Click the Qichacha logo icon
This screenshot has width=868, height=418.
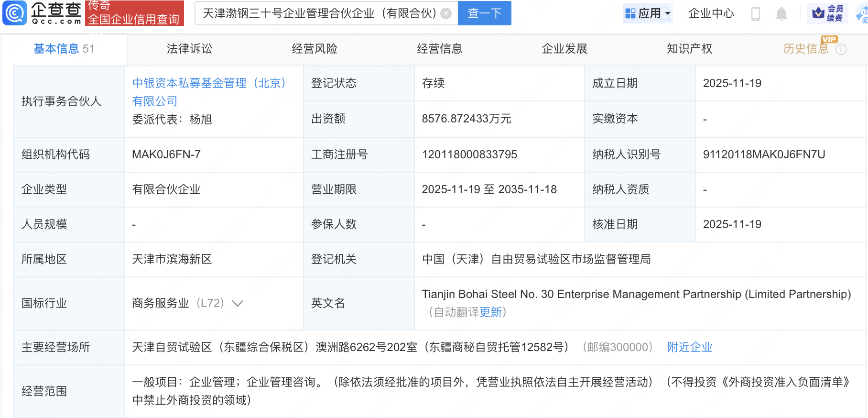pos(15,13)
